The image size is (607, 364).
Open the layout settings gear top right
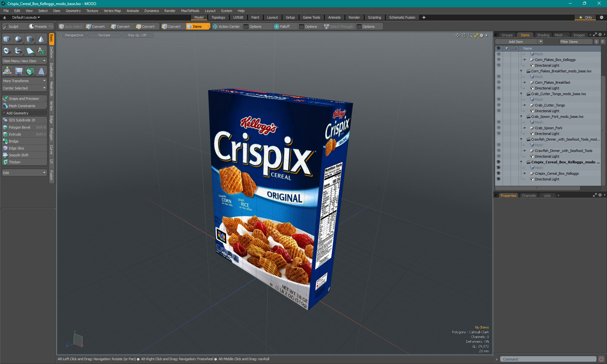coord(602,17)
